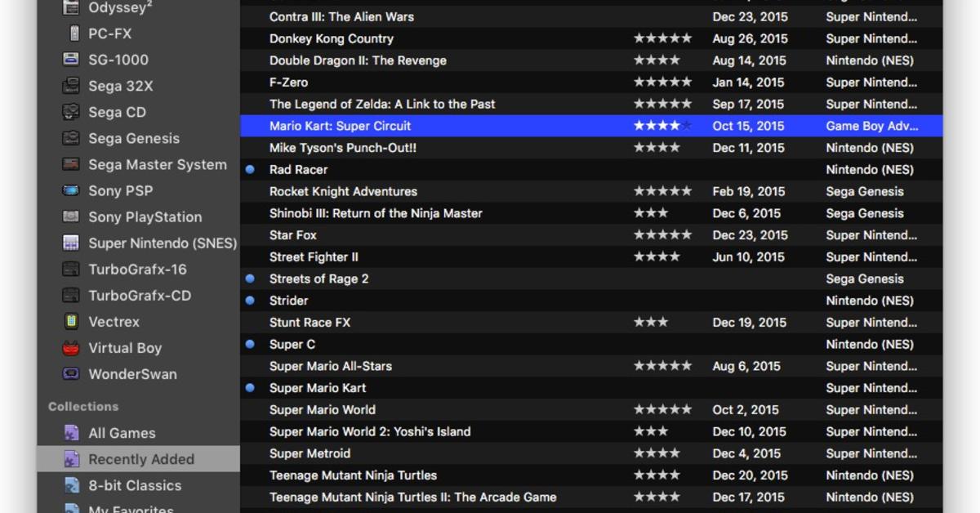
Task: Click the Odyssey² console icon
Action: 73,8
